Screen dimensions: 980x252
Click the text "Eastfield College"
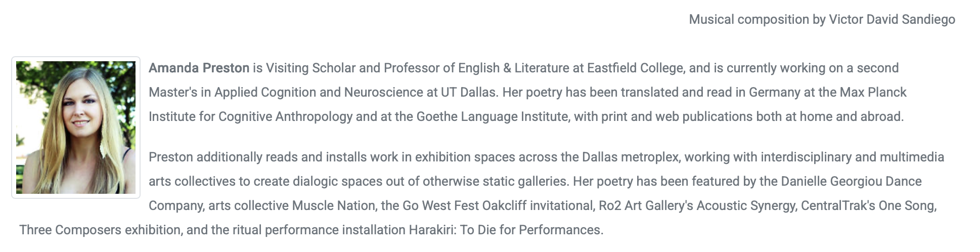[635, 68]
